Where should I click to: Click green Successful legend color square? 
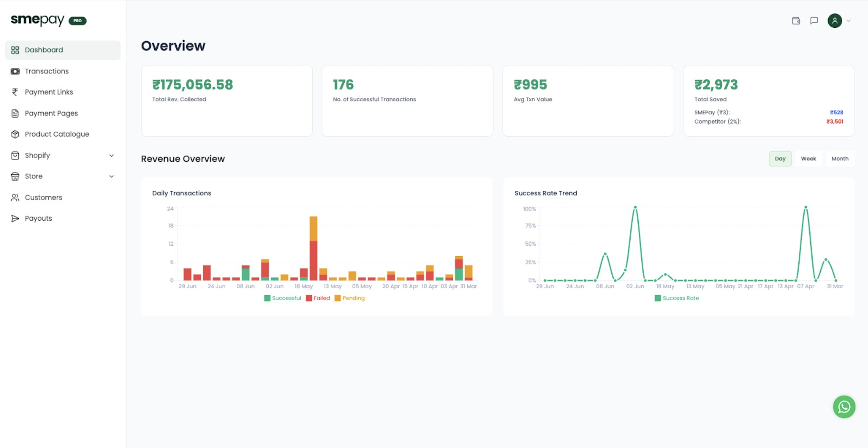[x=267, y=298]
